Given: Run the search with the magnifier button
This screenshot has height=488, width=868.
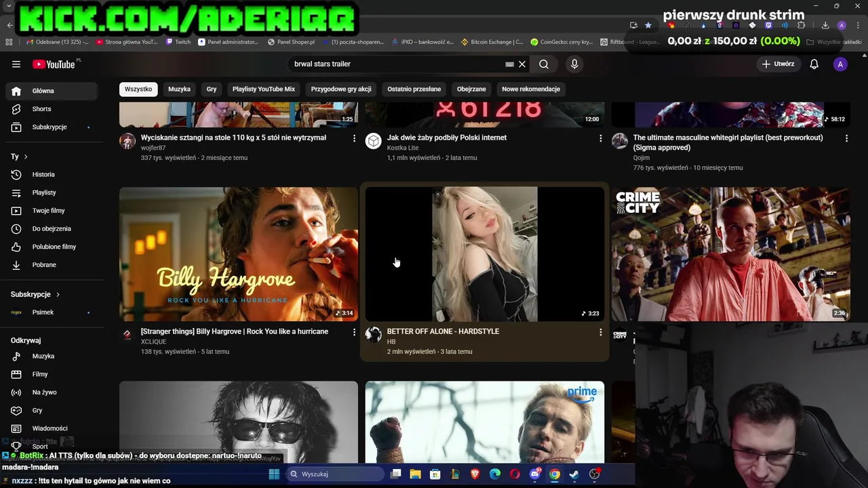Looking at the screenshot, I should click(x=544, y=64).
